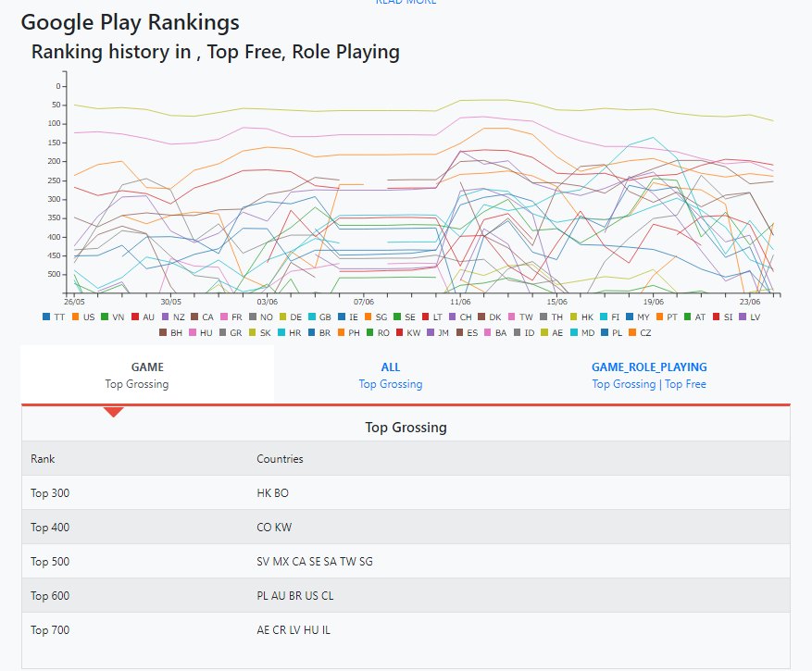Click the Countries column header
This screenshot has height=671, width=812.
click(280, 459)
